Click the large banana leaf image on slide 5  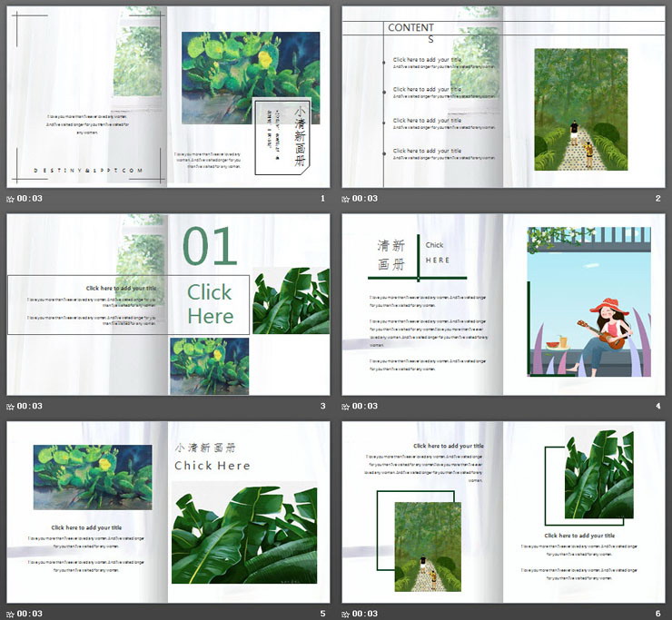tap(244, 536)
